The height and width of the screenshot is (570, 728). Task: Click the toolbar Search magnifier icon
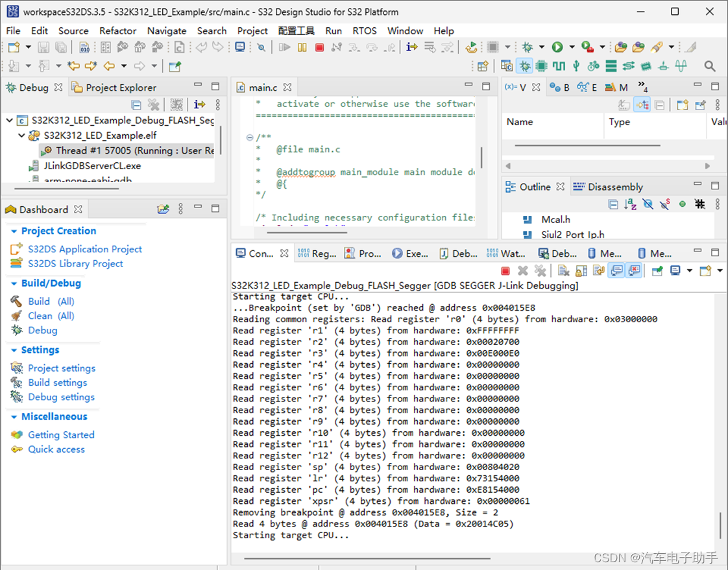[709, 66]
